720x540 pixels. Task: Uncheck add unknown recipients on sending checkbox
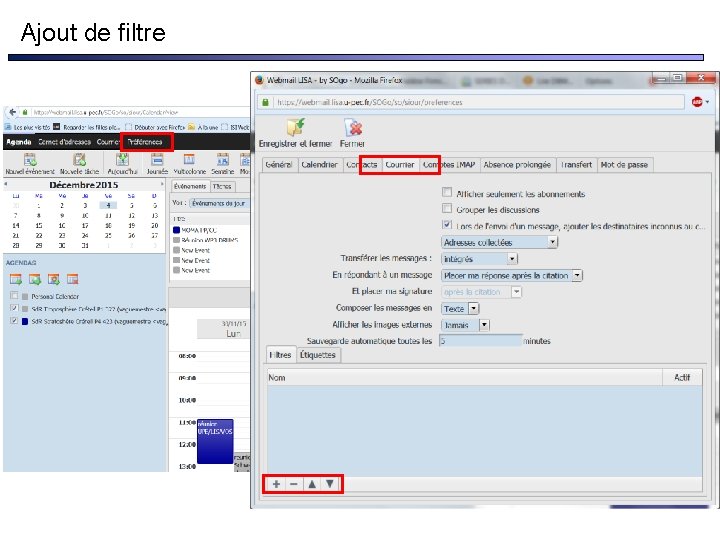tap(447, 225)
